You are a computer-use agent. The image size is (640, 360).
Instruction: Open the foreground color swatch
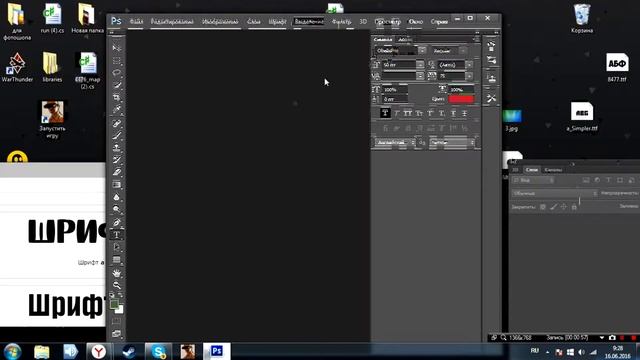point(114,304)
